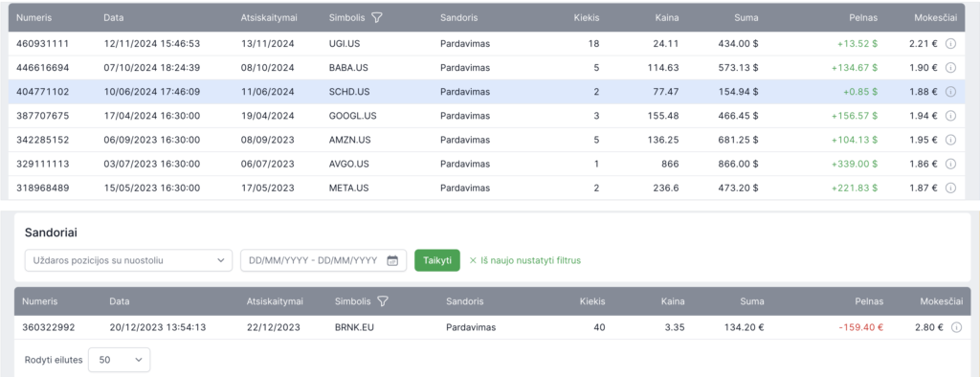Open calendar picker in date range field
The width and height of the screenshot is (980, 377).
click(392, 260)
